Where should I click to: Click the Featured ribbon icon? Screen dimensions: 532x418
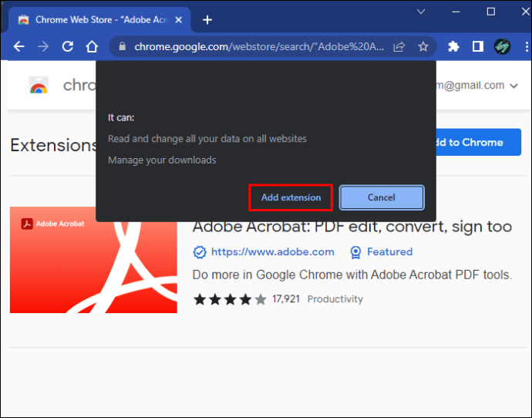click(x=355, y=252)
